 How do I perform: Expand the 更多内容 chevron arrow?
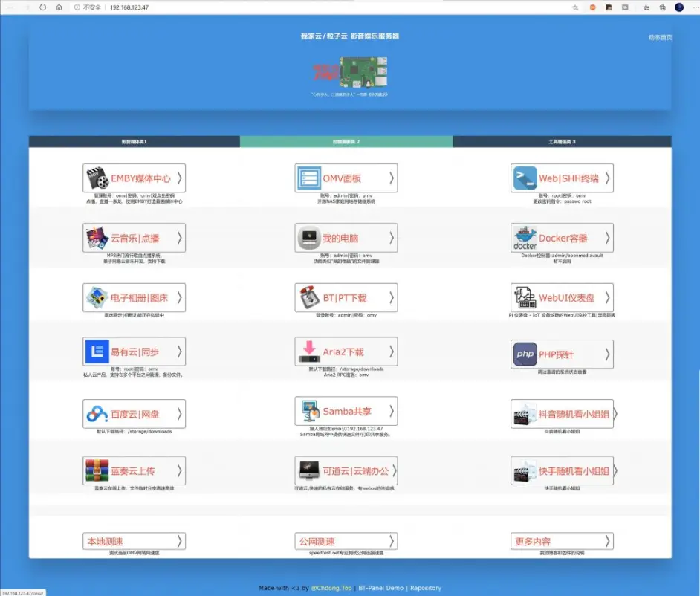[608, 541]
